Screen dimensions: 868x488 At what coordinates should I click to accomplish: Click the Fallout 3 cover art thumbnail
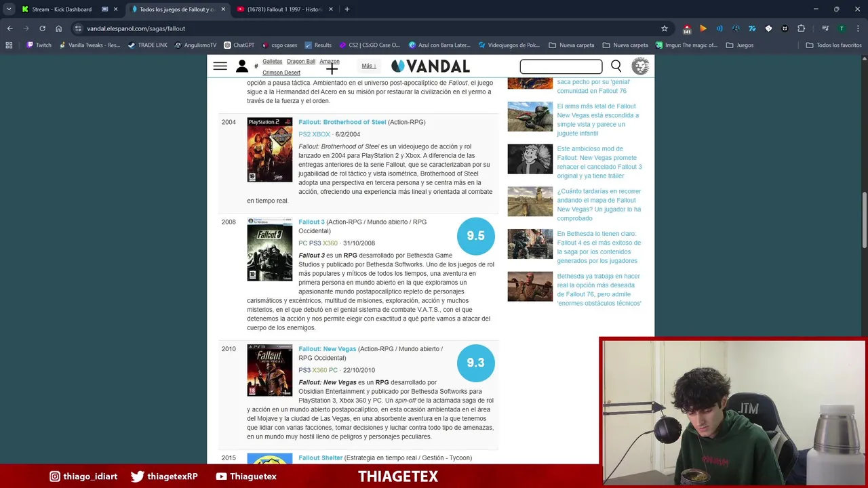coord(270,249)
